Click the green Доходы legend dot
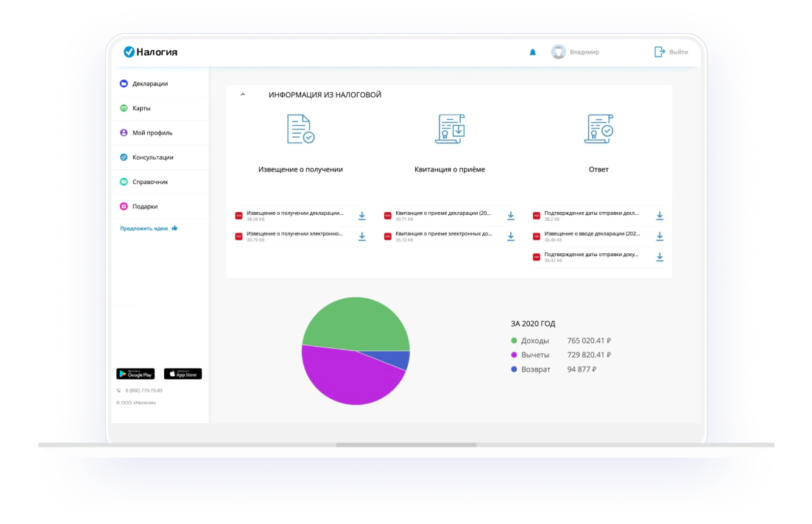 (514, 341)
